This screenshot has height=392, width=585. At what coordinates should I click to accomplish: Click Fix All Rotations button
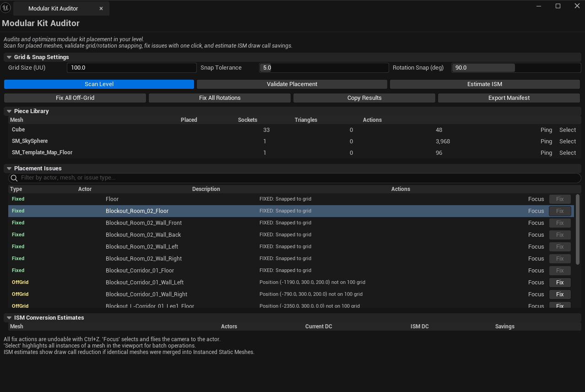click(x=220, y=98)
